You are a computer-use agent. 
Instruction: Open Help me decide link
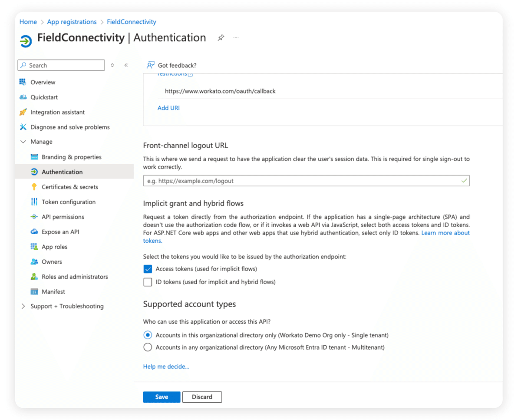point(166,367)
